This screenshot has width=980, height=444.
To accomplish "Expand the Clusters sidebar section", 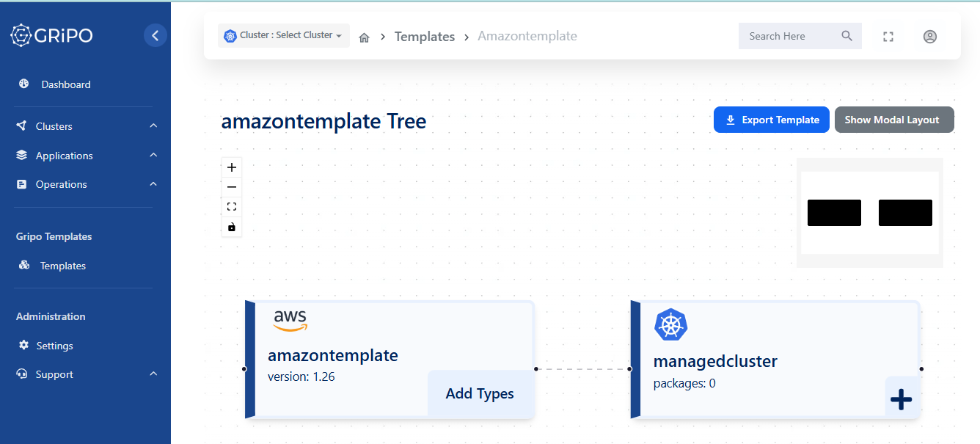I will (85, 126).
